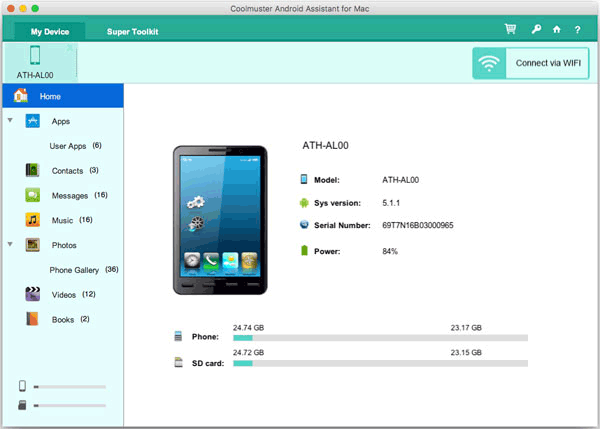
Task: Click the Phone storage icon
Action: click(178, 336)
